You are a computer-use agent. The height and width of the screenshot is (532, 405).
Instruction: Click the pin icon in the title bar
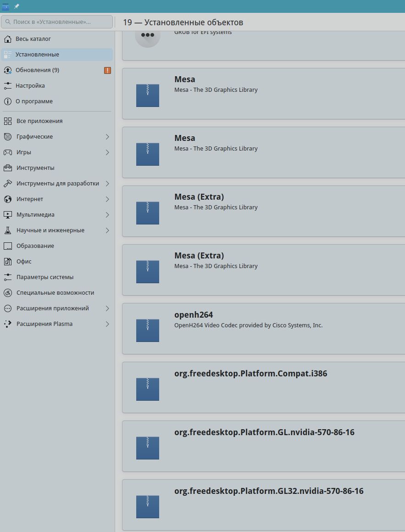coord(16,6)
